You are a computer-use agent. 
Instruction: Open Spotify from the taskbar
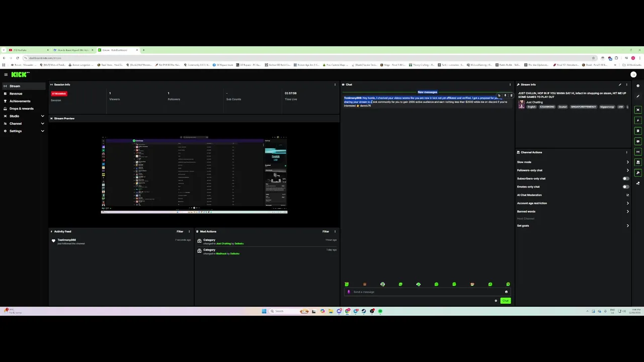[x=380, y=311]
